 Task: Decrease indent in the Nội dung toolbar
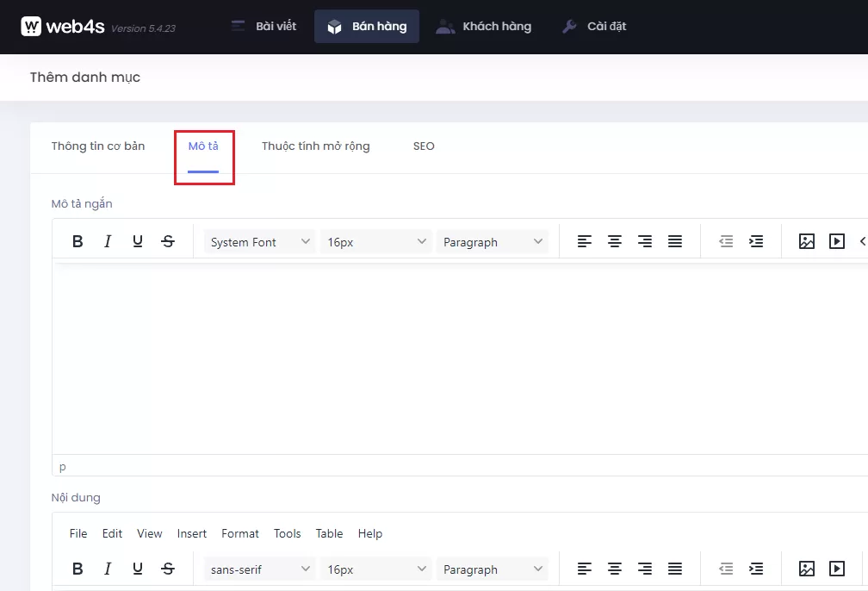click(726, 569)
